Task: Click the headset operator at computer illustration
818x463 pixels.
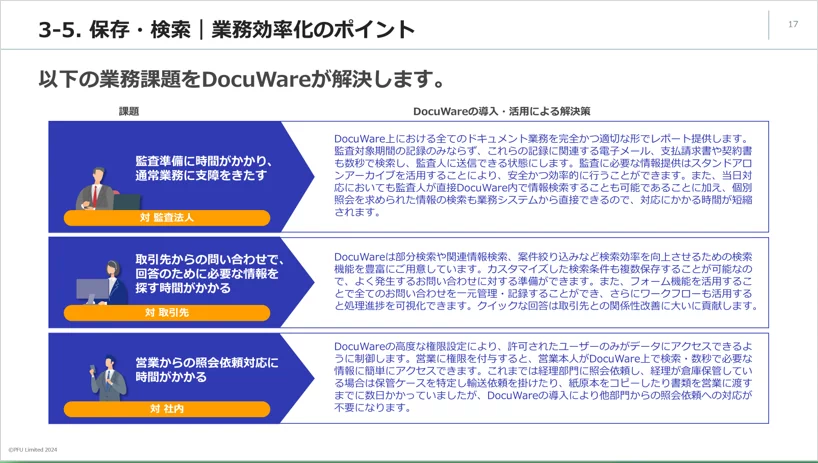Action: coord(102,283)
